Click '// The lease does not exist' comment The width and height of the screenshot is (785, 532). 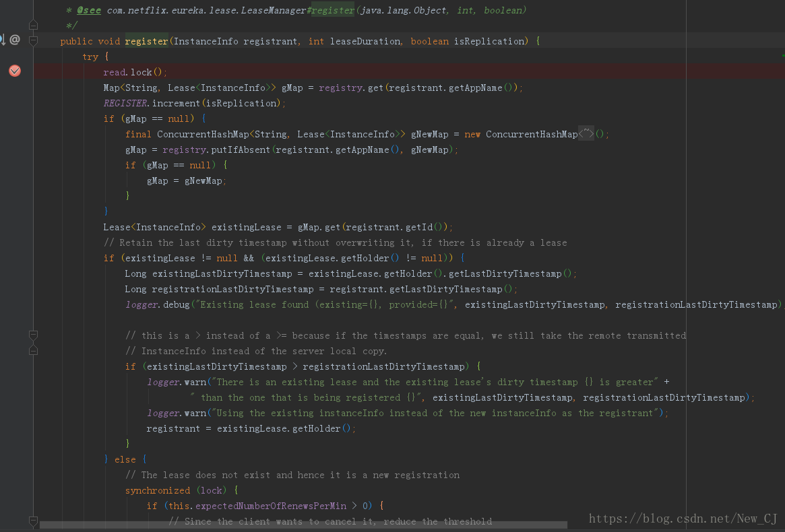(x=292, y=475)
